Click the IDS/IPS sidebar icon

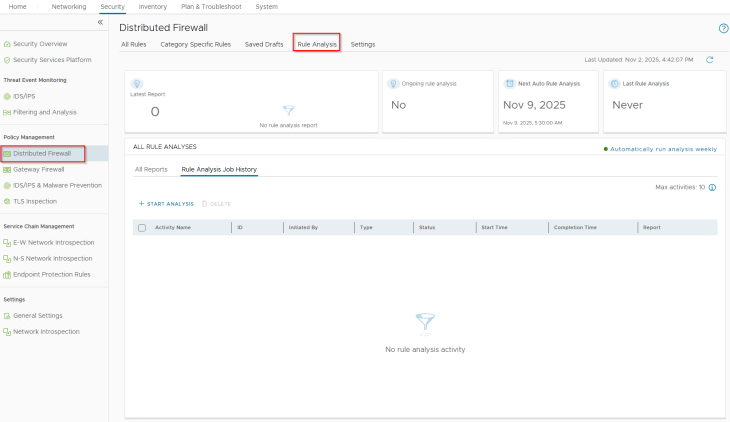(x=7, y=97)
